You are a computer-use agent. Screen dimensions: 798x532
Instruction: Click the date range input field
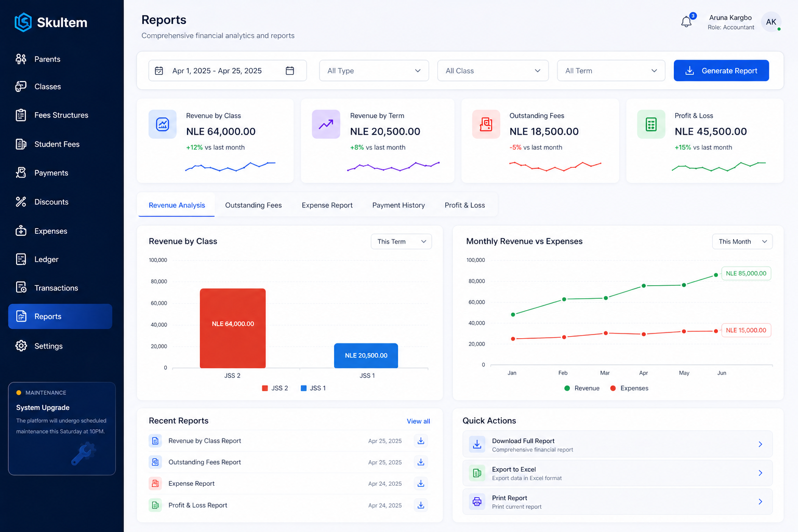(228, 71)
